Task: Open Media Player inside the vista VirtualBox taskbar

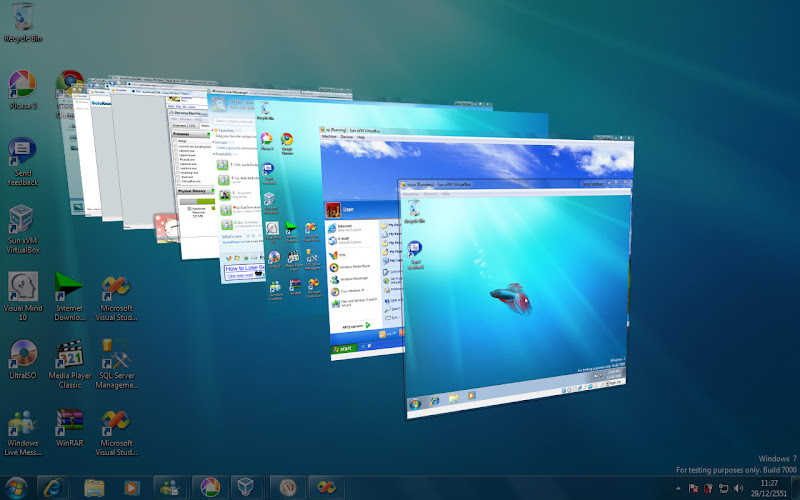Action: tap(471, 395)
